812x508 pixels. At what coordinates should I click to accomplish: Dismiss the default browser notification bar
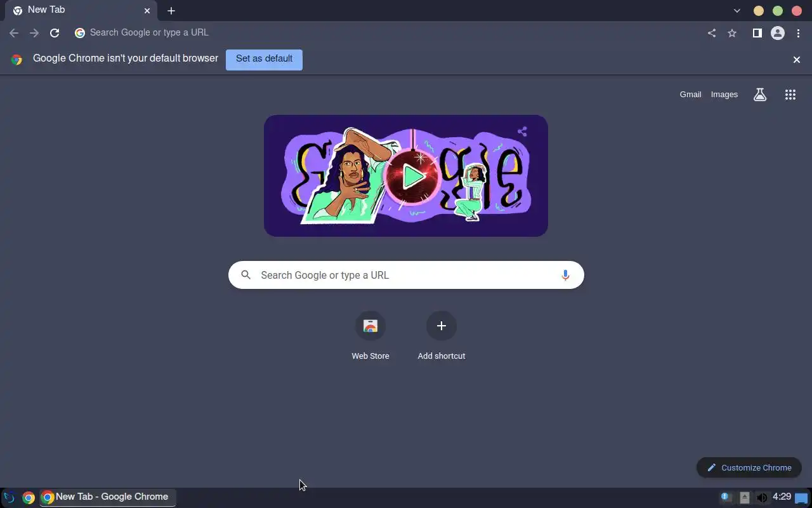(797, 60)
